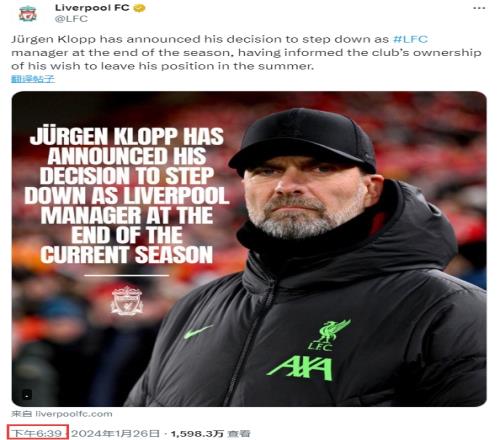The height and width of the screenshot is (440, 500).
Task: Open the #LFC hashtag
Action: point(410,39)
